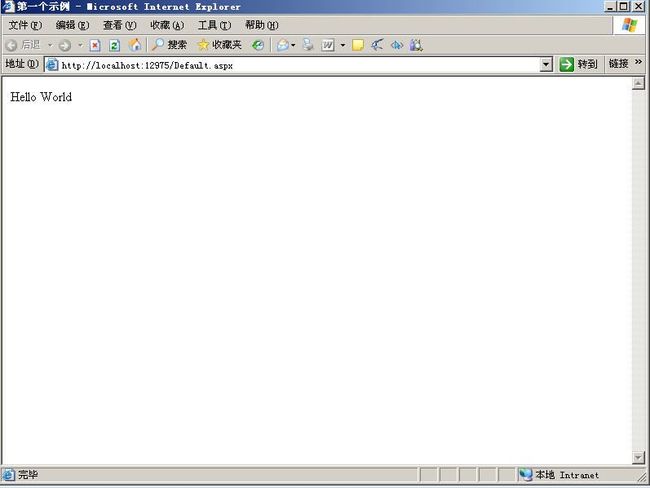The height and width of the screenshot is (488, 650).
Task: Click the Print toolbar icon
Action: pos(308,45)
